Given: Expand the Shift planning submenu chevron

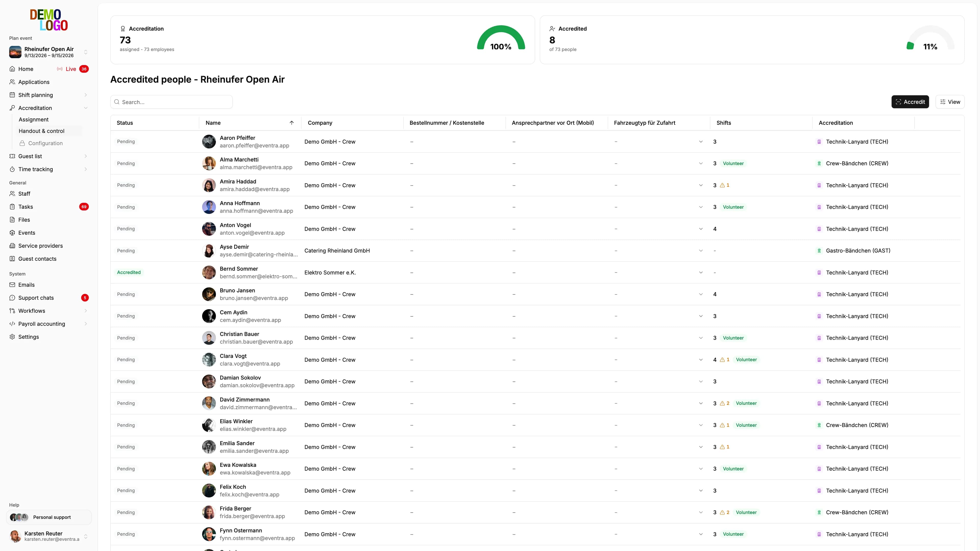Looking at the screenshot, I should click(x=85, y=95).
